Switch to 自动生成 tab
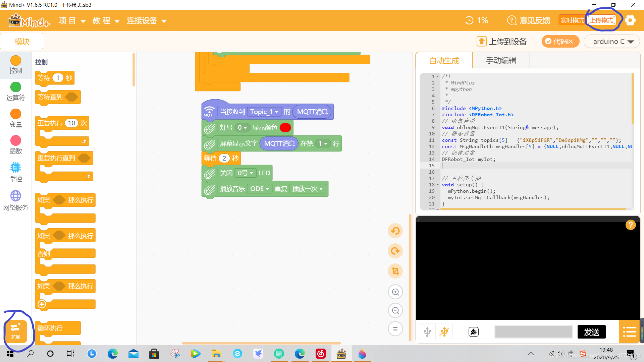644x362 pixels. click(444, 61)
